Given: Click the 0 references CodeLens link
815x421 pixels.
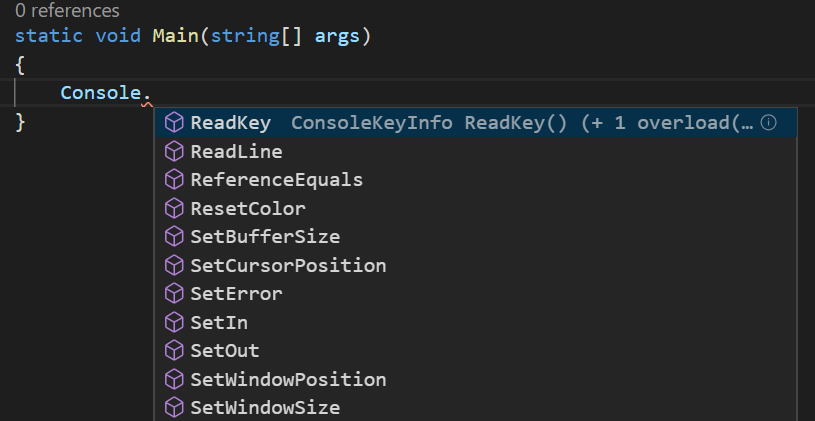Looking at the screenshot, I should pos(68,10).
